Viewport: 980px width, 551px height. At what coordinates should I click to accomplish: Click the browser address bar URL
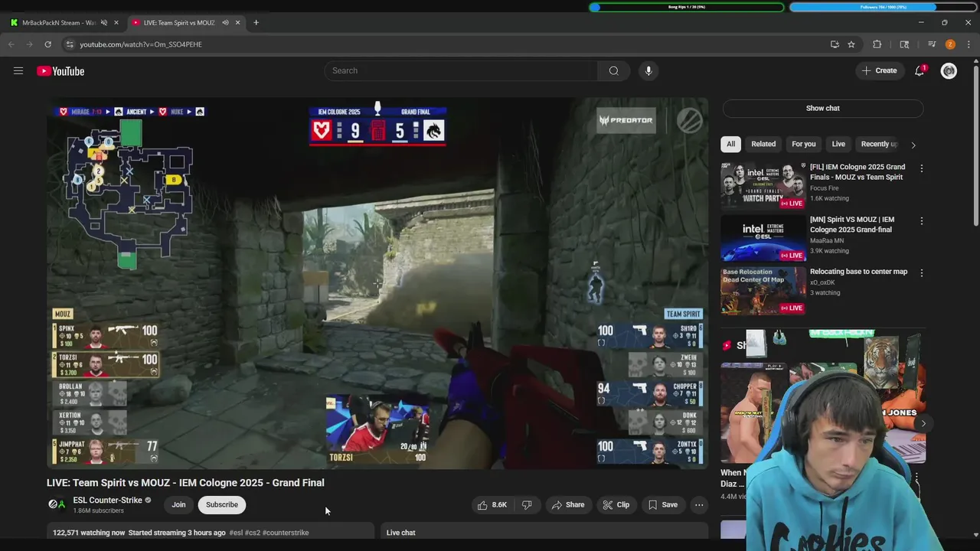141,44
